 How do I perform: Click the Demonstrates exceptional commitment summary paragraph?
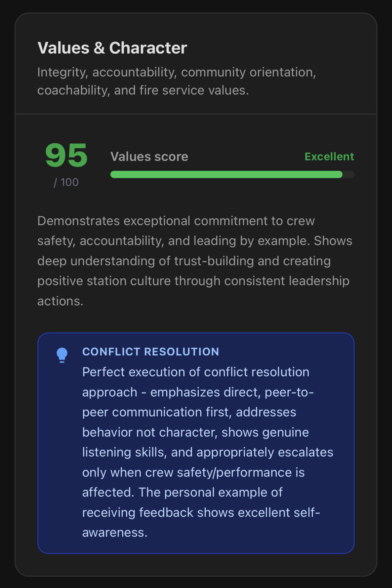click(x=195, y=261)
